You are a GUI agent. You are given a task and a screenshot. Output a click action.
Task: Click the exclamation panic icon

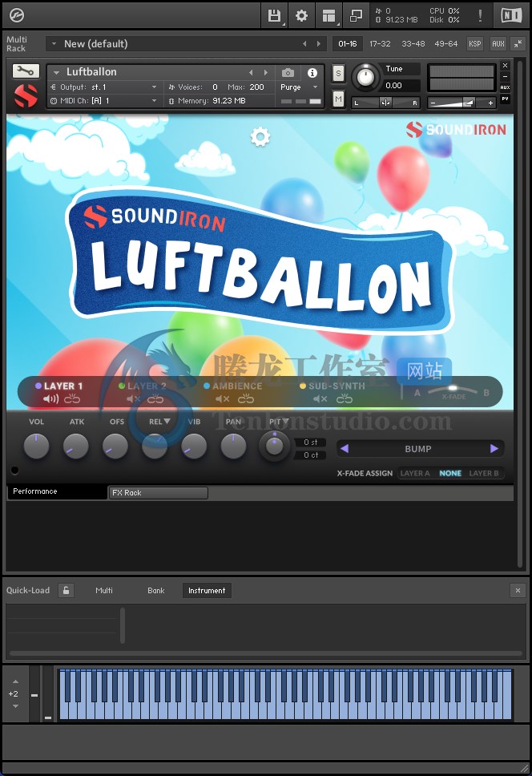click(480, 15)
